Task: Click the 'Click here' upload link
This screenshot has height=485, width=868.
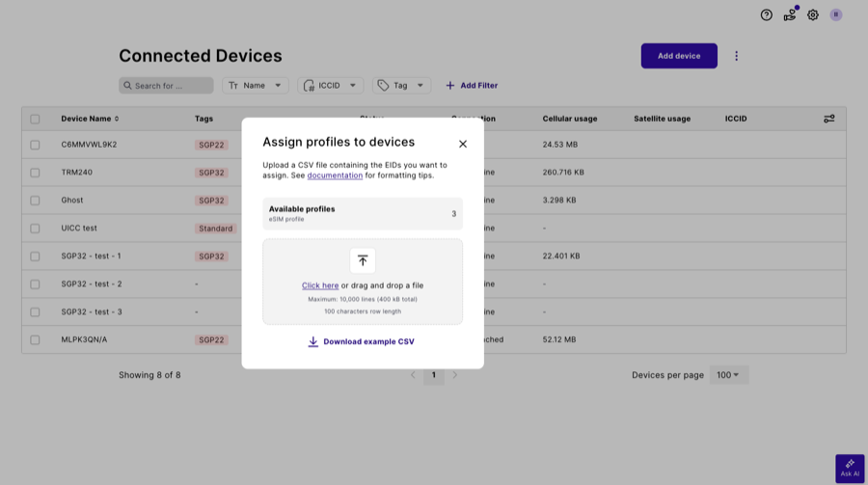Action: point(320,285)
